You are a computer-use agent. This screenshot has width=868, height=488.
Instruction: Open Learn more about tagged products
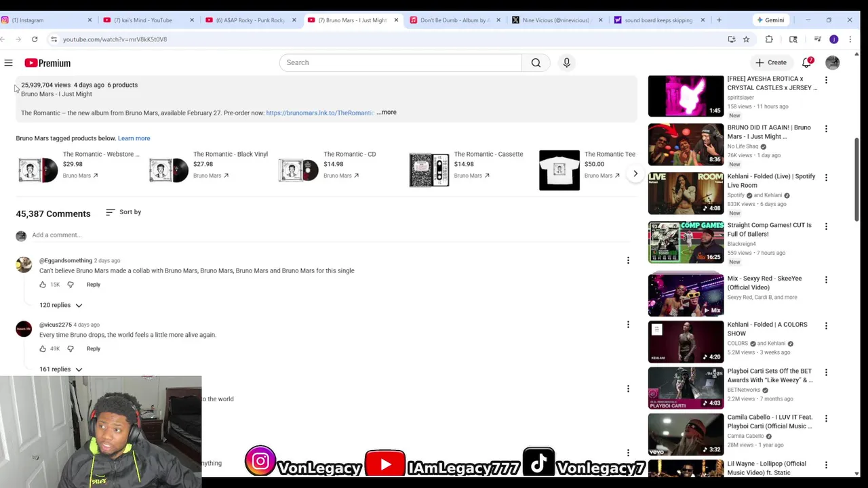(134, 138)
